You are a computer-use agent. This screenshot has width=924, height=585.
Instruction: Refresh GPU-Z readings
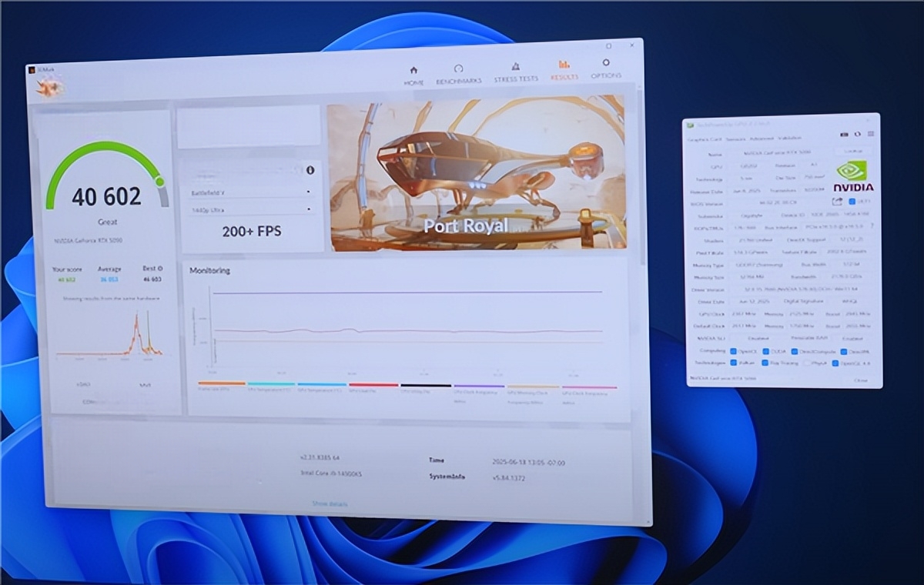857,134
